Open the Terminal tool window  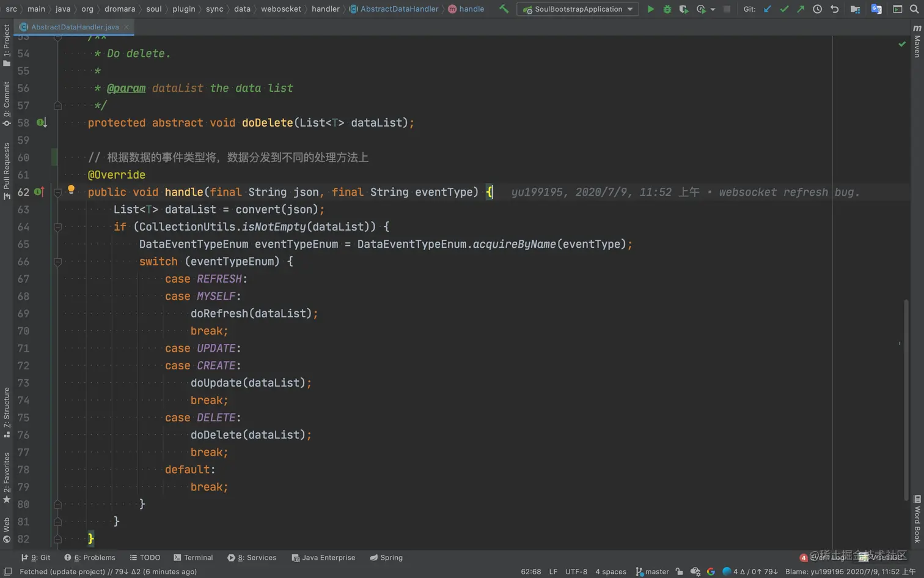pyautogui.click(x=193, y=558)
